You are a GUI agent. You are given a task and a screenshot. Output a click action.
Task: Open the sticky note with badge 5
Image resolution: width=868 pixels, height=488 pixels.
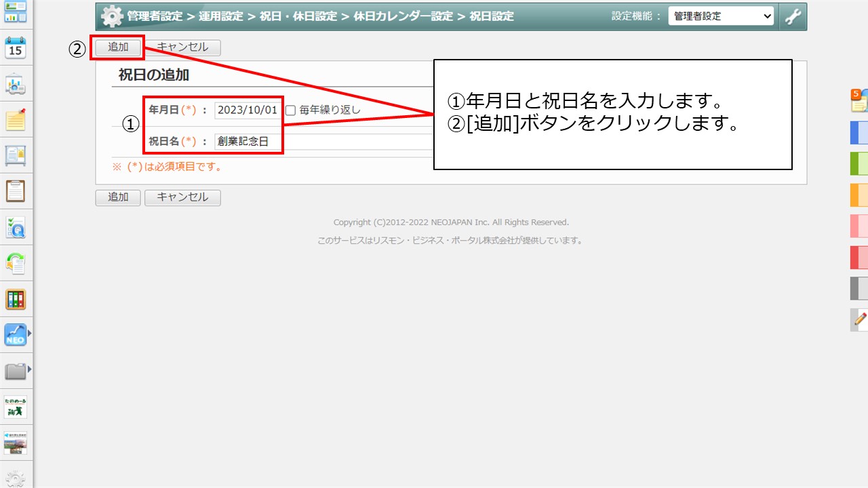tap(859, 102)
